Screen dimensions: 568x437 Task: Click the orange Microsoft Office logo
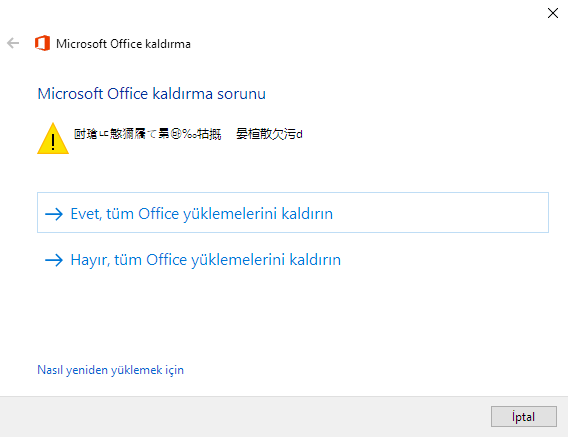coord(42,43)
